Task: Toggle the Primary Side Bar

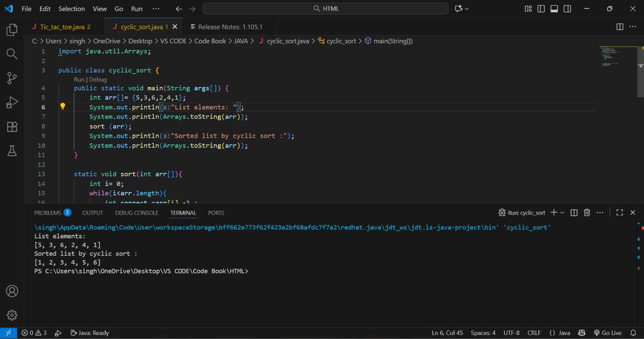Action: pos(541,9)
